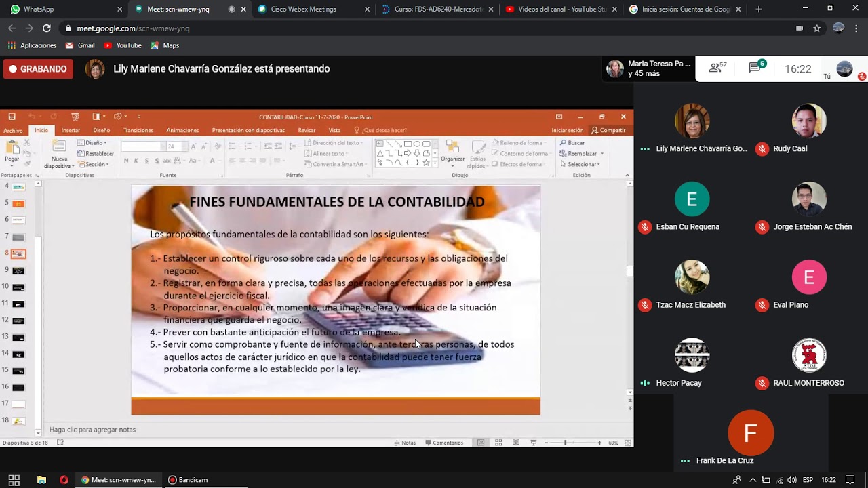
Task: Click the Reemplazar icon
Action: pos(580,153)
